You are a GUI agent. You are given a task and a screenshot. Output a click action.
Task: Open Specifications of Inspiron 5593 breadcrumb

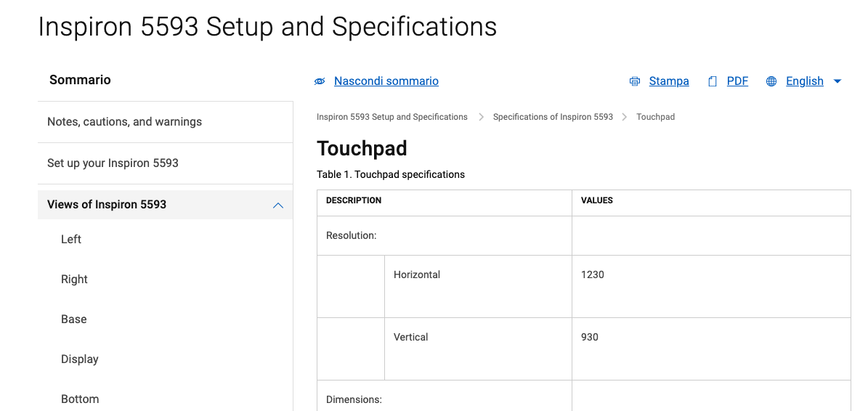click(553, 117)
